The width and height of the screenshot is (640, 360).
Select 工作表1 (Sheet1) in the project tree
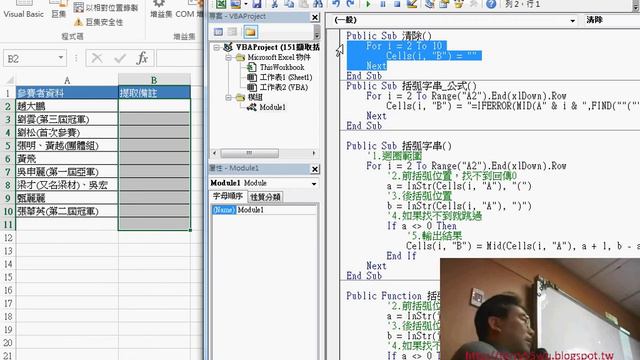coord(286,77)
